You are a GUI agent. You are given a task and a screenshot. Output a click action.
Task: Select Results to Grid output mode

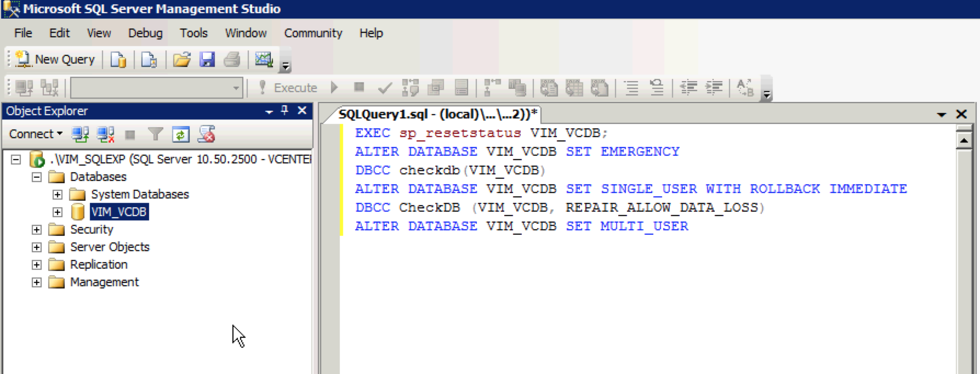coord(574,88)
